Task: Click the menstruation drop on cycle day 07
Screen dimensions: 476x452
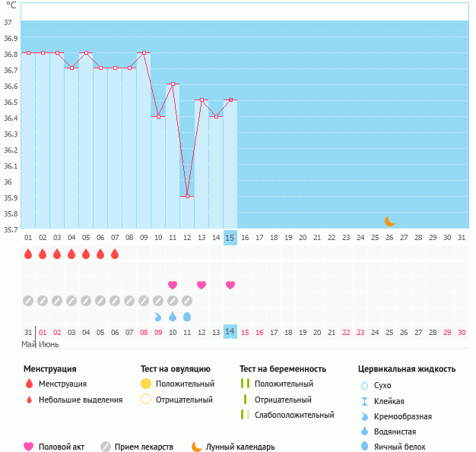Action: pyautogui.click(x=115, y=254)
